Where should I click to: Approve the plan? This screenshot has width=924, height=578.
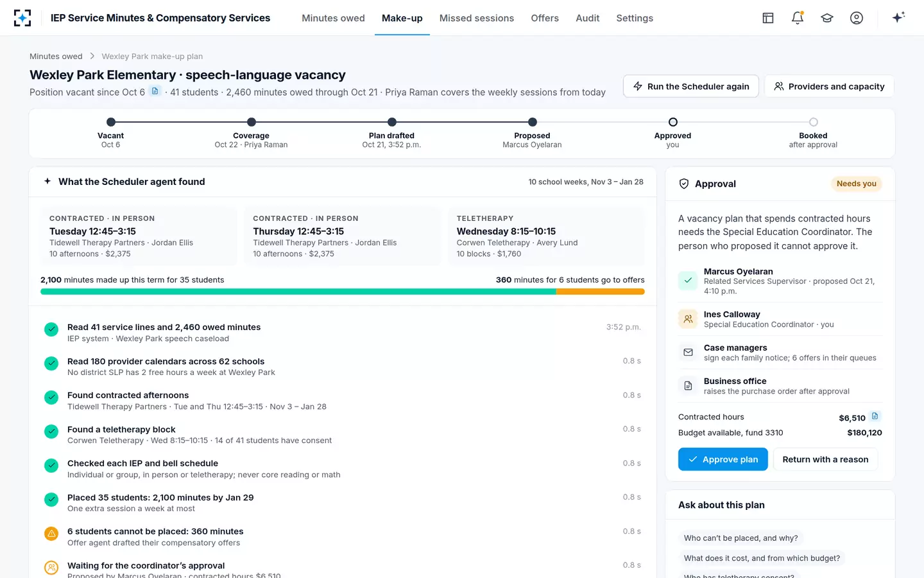pyautogui.click(x=723, y=459)
